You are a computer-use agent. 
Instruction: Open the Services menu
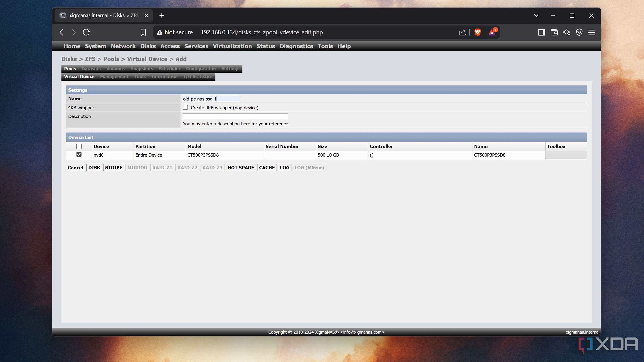[196, 46]
